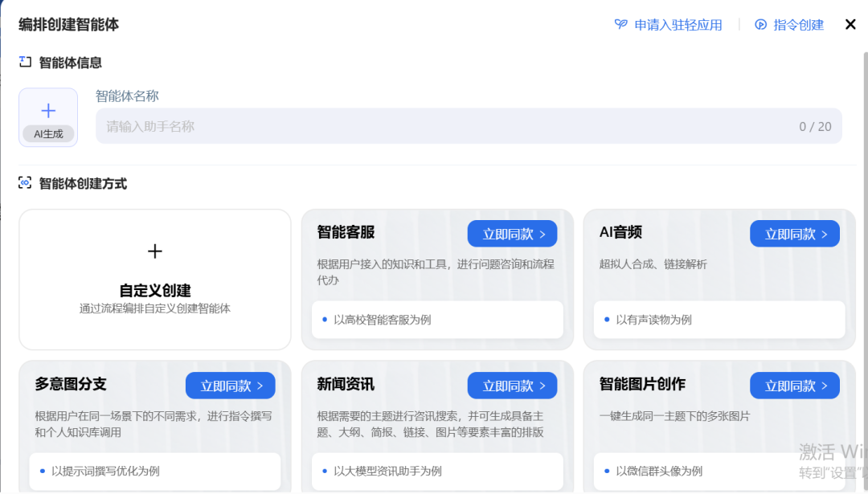The image size is (868, 494).
Task: Click the 申请入驻轻应用 sprout icon
Action: [621, 24]
